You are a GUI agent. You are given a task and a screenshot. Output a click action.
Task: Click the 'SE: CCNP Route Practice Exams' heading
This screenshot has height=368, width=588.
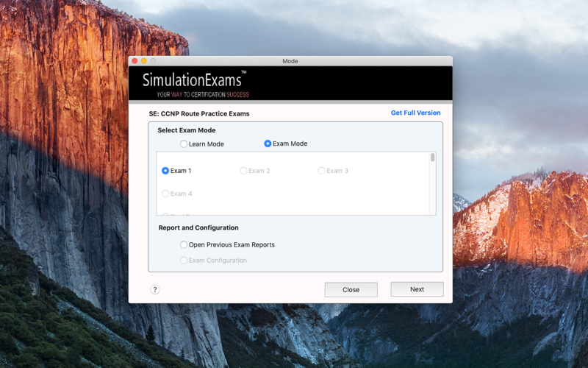point(199,114)
